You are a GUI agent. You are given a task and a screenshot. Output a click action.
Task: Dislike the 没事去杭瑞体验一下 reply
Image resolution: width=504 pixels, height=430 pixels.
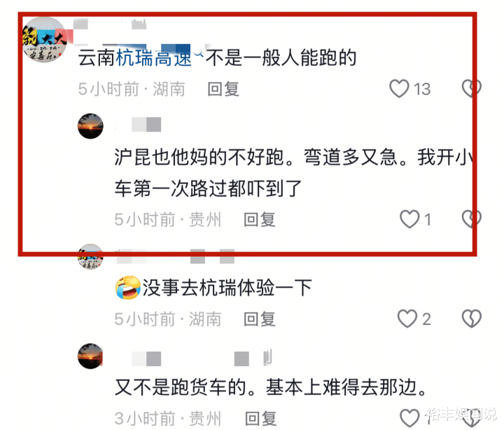pos(471,319)
